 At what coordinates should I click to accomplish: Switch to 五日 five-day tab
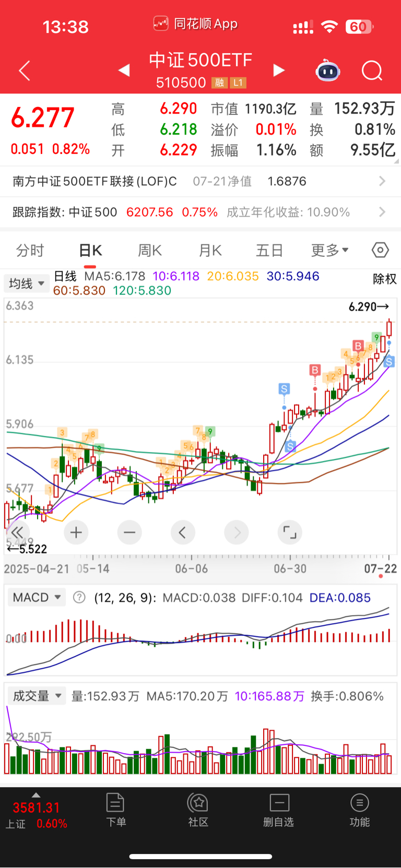click(269, 251)
